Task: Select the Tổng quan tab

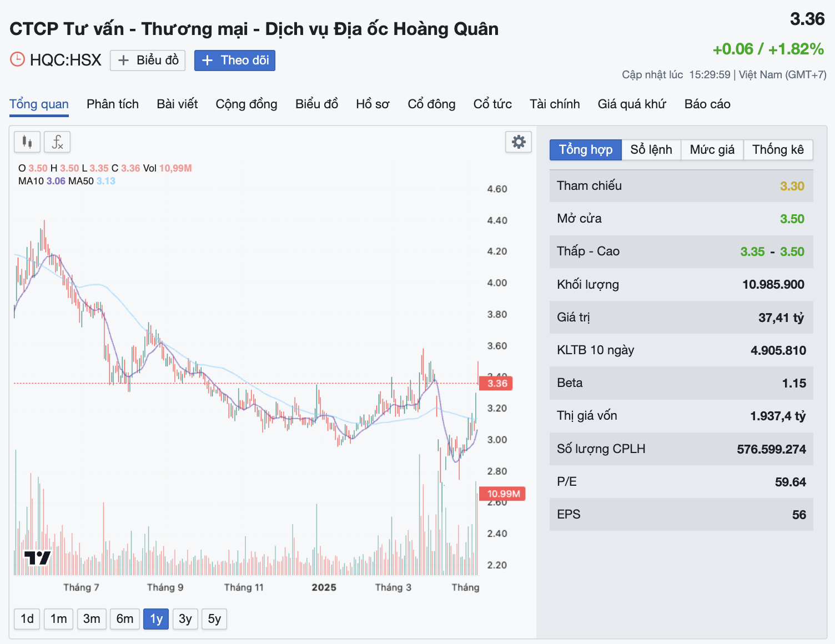Action: [39, 104]
